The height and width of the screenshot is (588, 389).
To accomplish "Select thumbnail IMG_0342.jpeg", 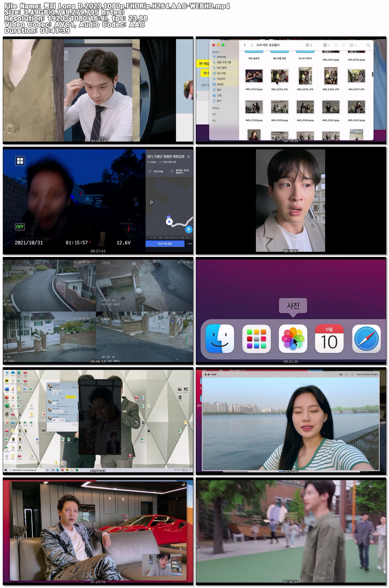I will tap(331, 107).
